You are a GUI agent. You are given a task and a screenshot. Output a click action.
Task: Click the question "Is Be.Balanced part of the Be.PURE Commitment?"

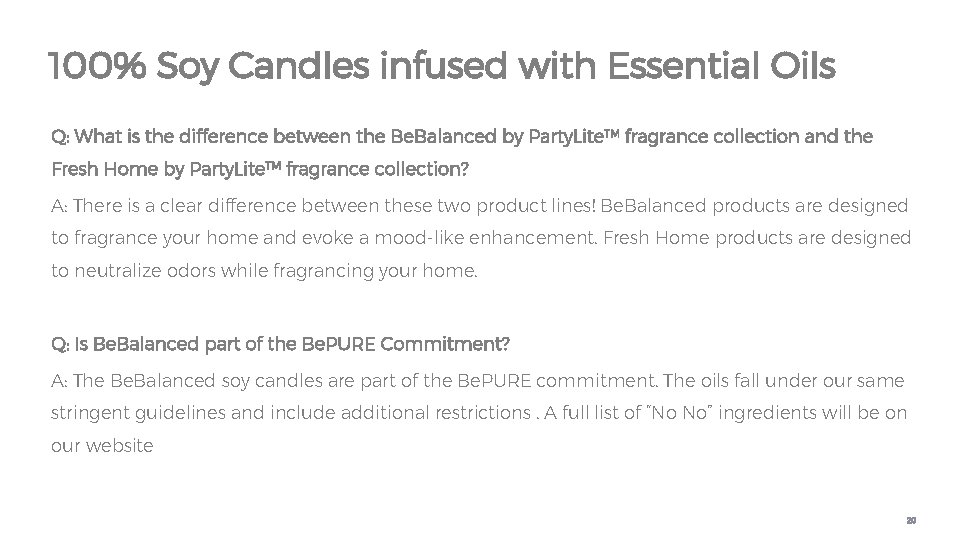pos(280,345)
